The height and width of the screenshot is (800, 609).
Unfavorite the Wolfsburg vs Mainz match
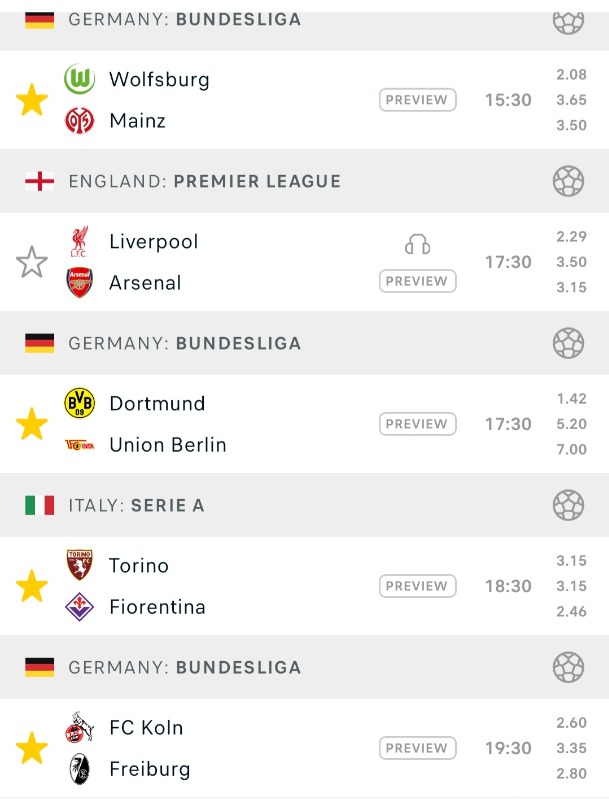point(32,100)
